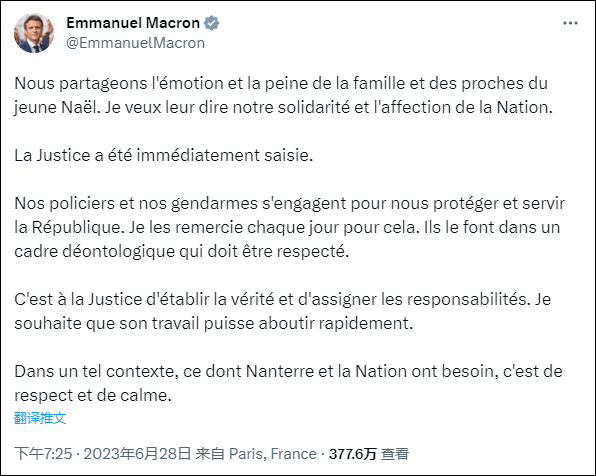Open the @EmmanuelMacron handle link
This screenshot has width=596, height=476.
tap(135, 43)
